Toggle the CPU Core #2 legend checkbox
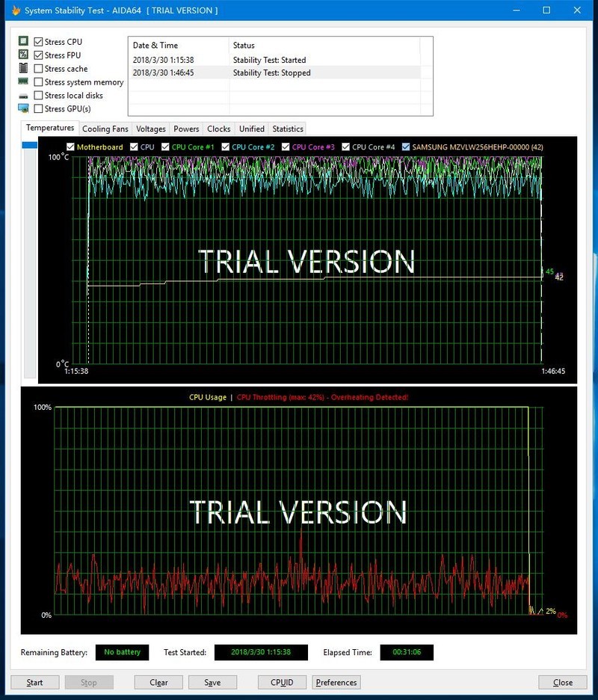Image resolution: width=598 pixels, height=700 pixels. (225, 147)
